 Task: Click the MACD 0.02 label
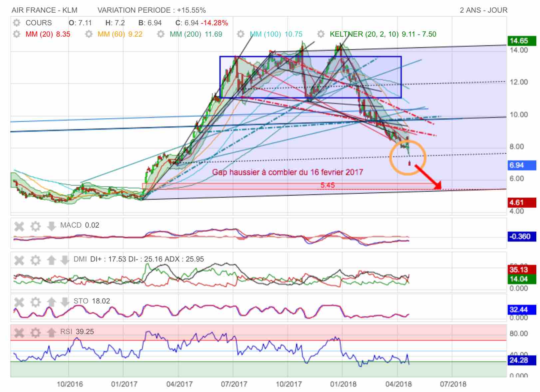coord(80,225)
